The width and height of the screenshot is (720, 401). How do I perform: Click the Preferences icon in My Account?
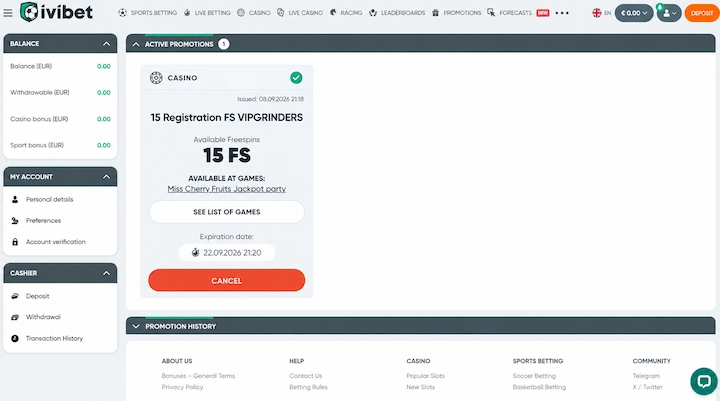click(x=15, y=220)
